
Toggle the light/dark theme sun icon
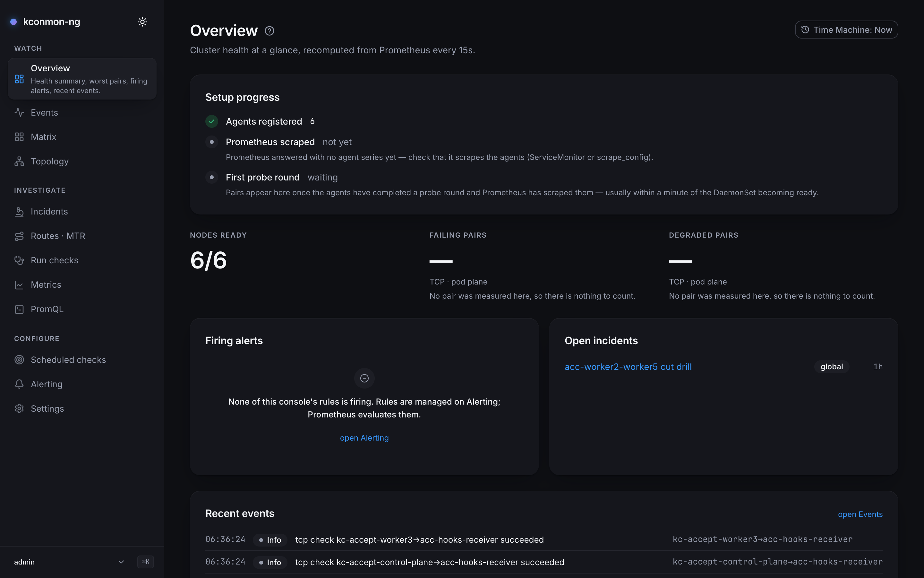(x=142, y=22)
